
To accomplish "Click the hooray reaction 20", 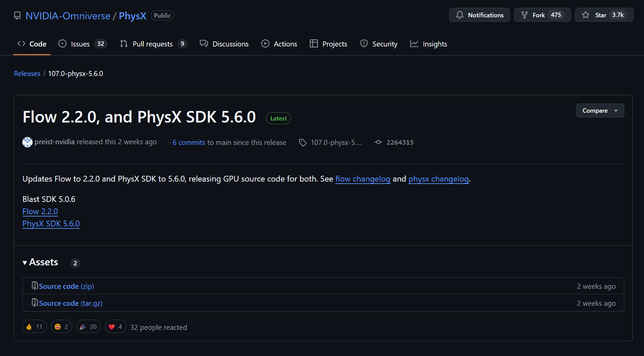I will [x=89, y=326].
